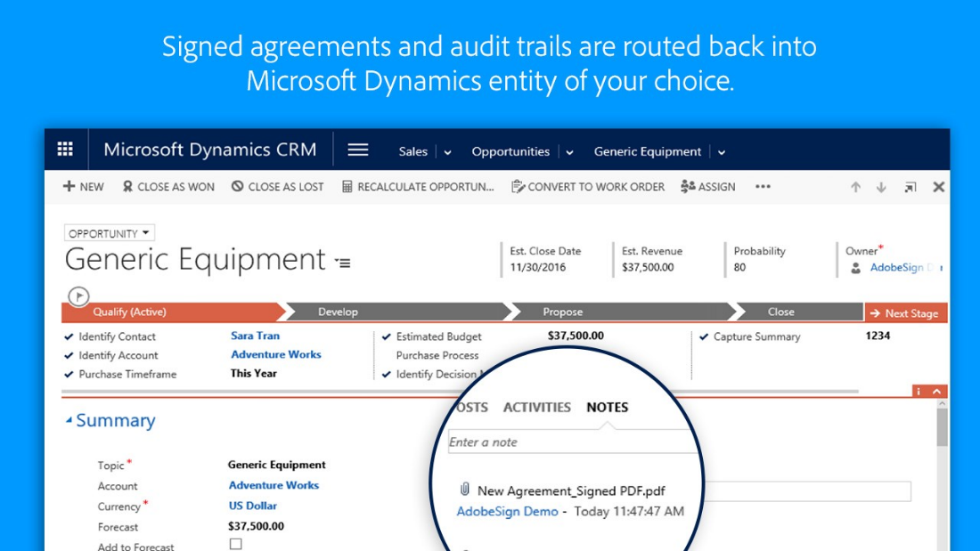This screenshot has height=551, width=980.
Task: Click the plus New command
Action: [x=83, y=187]
